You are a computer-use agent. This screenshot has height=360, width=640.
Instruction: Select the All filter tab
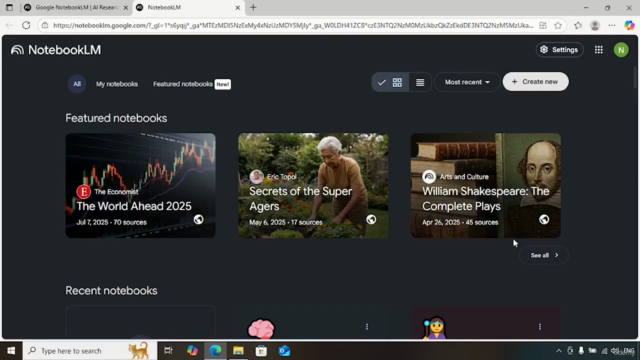(x=77, y=84)
